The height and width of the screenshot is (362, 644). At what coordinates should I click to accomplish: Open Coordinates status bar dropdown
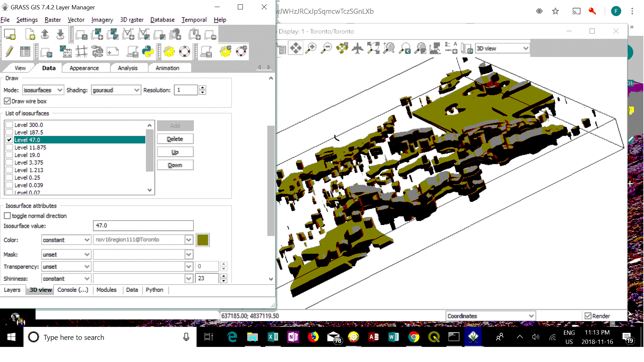491,316
